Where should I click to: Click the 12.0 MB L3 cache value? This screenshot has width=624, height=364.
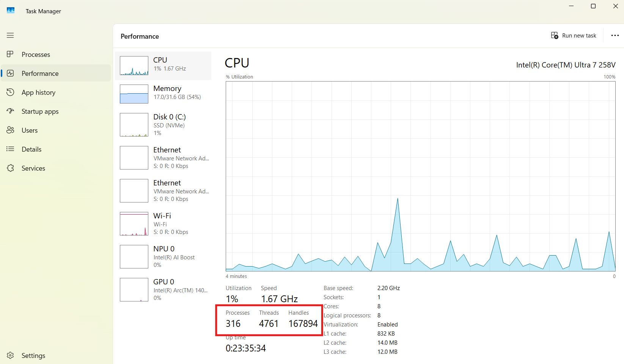coord(387,352)
